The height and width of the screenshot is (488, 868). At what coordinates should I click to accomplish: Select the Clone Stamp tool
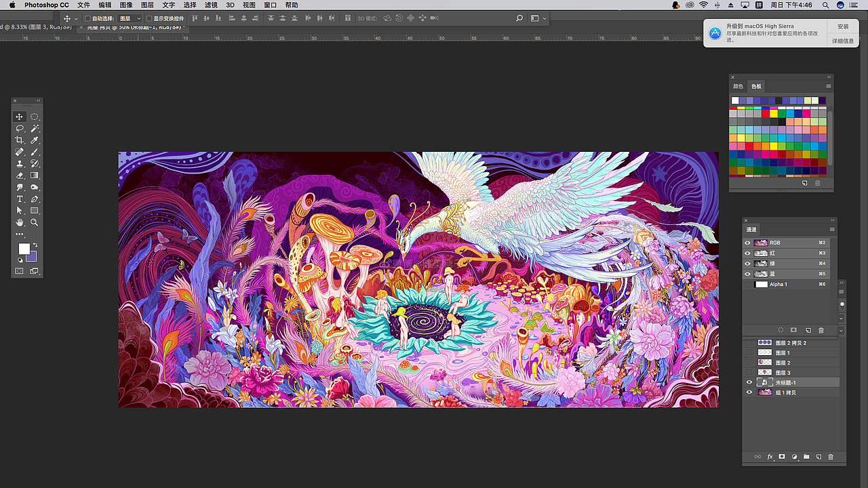click(x=20, y=163)
